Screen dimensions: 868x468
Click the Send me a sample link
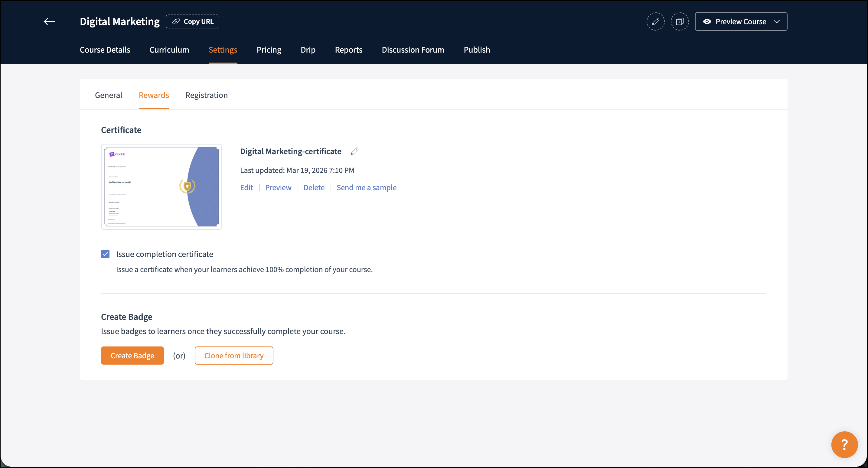366,188
